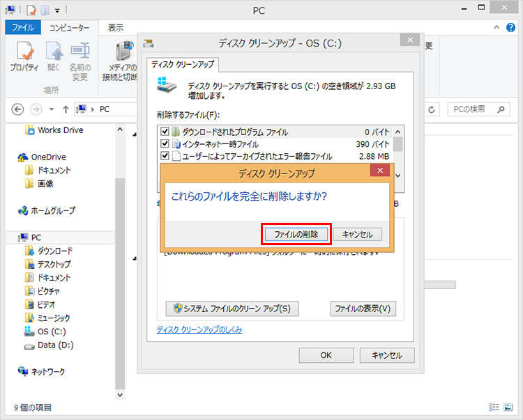Click the up-one-level arrow

pyautogui.click(x=66, y=109)
